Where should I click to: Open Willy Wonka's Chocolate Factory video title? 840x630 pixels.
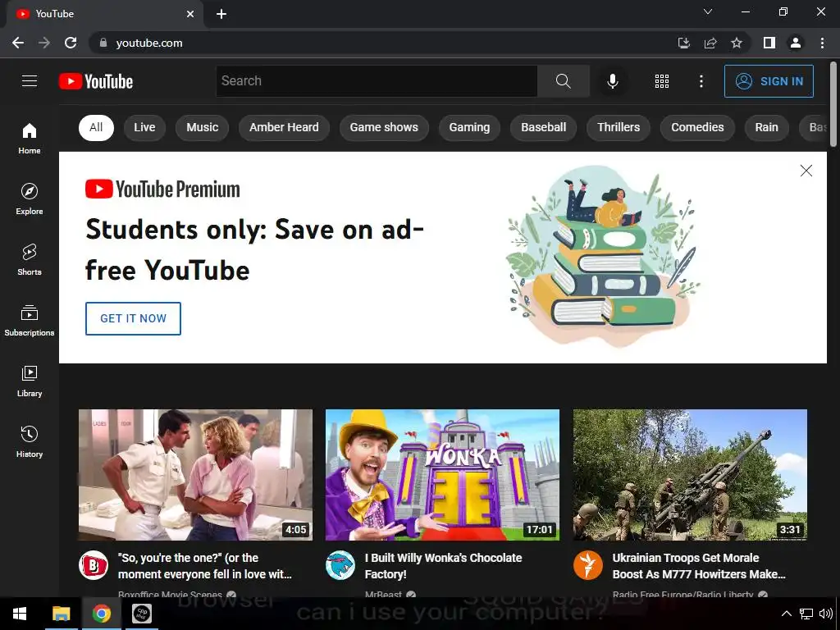tap(444, 566)
